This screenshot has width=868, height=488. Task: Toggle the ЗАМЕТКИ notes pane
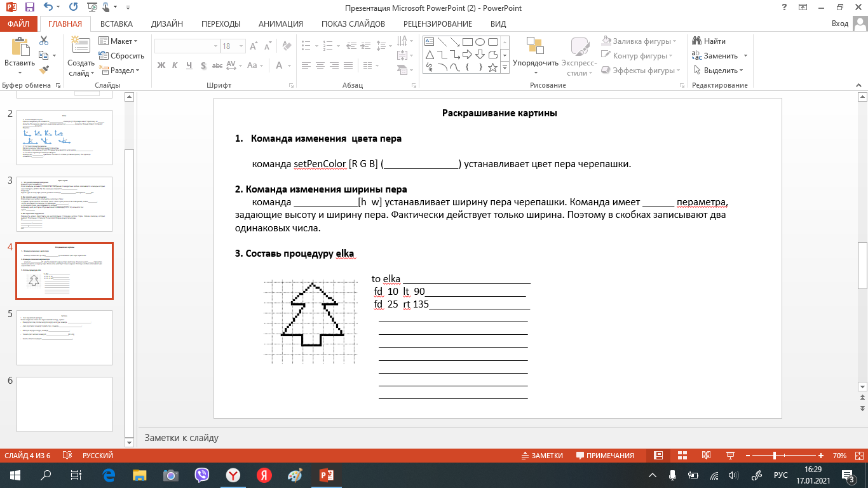click(541, 456)
